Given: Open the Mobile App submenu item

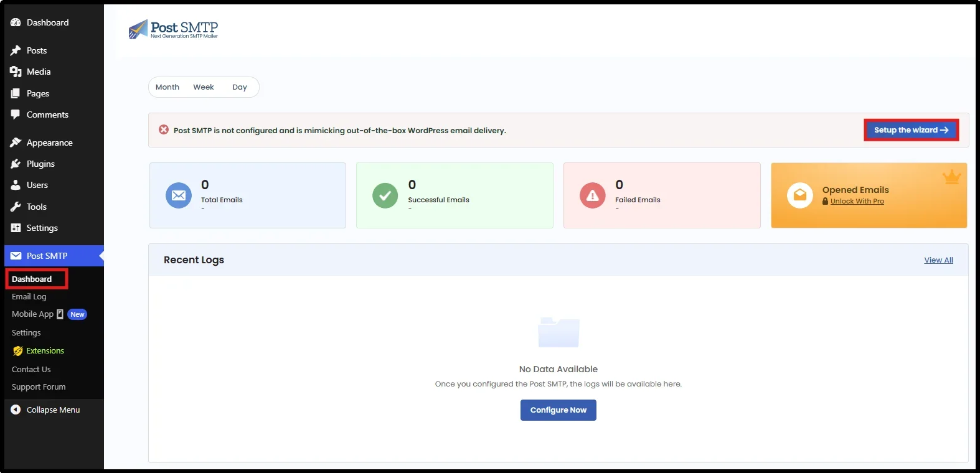Looking at the screenshot, I should (33, 314).
